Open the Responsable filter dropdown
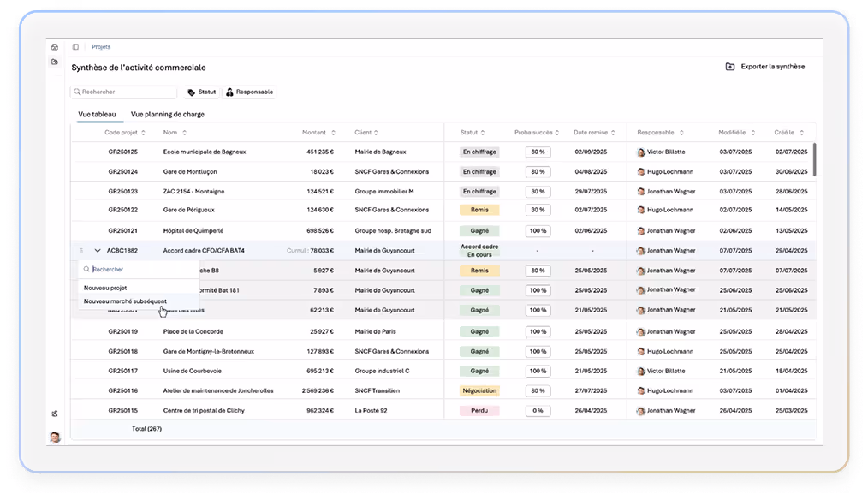 [x=249, y=92]
